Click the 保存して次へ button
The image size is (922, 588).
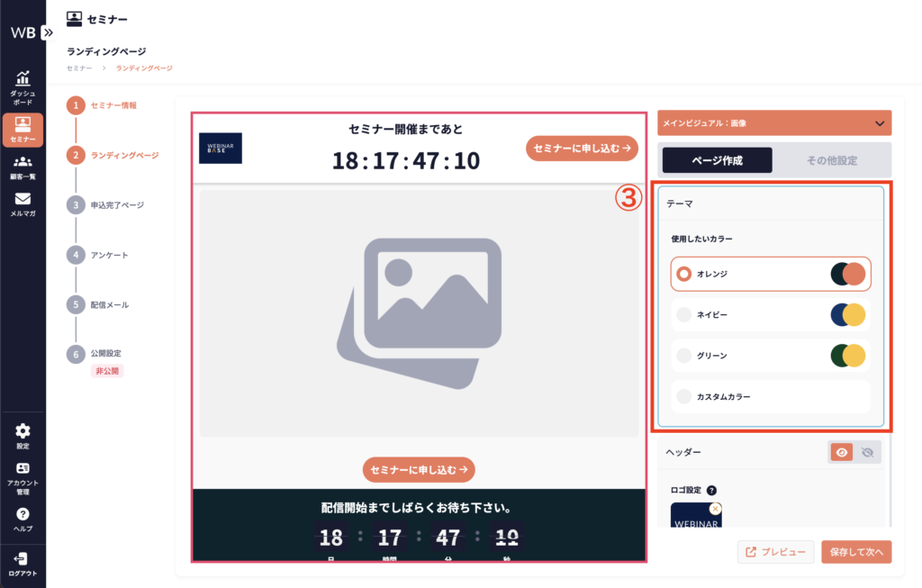855,552
